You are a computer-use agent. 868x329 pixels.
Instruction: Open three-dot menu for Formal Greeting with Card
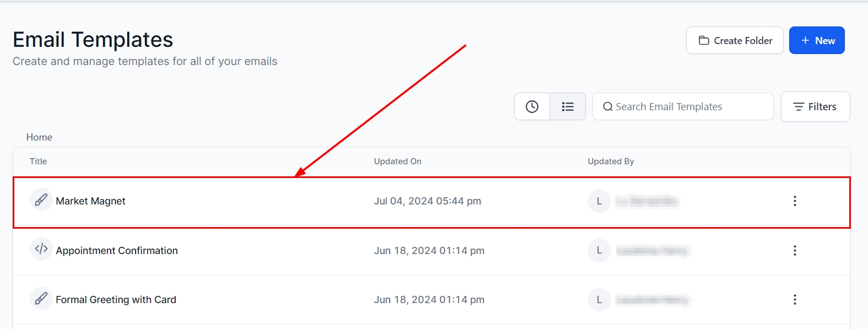794,300
